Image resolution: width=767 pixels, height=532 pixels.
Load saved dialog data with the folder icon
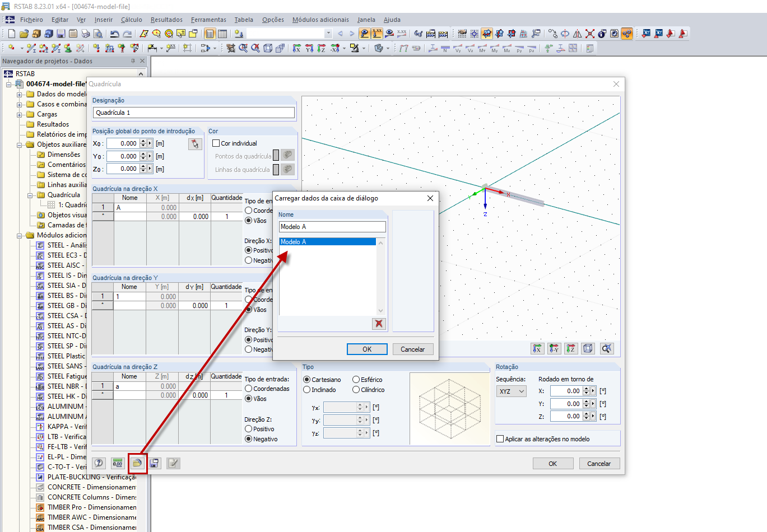[137, 463]
